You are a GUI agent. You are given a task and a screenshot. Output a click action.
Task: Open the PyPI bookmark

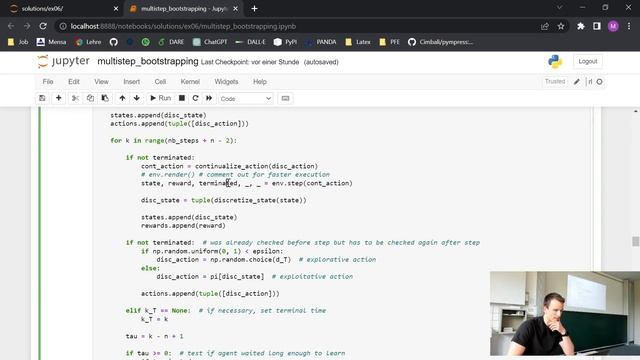coord(285,42)
